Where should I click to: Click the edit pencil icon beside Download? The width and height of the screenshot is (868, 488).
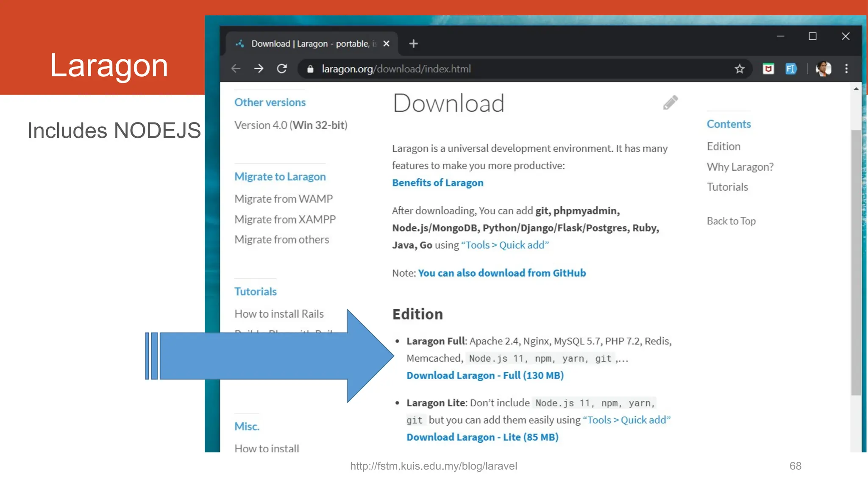[670, 103]
